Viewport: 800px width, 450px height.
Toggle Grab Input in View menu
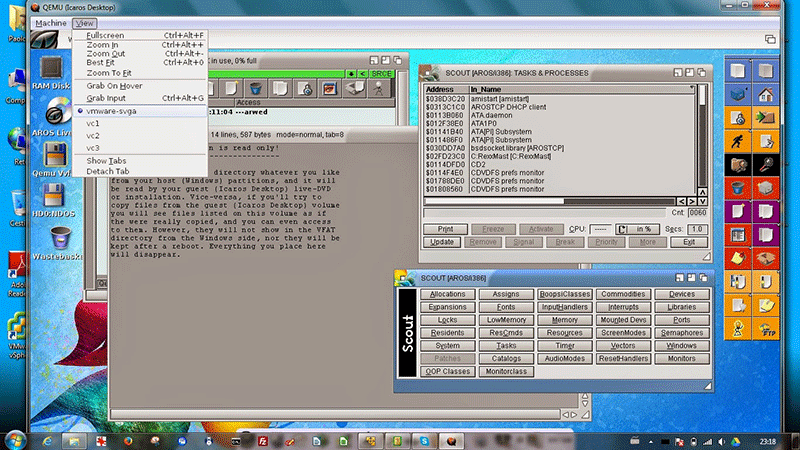point(140,98)
